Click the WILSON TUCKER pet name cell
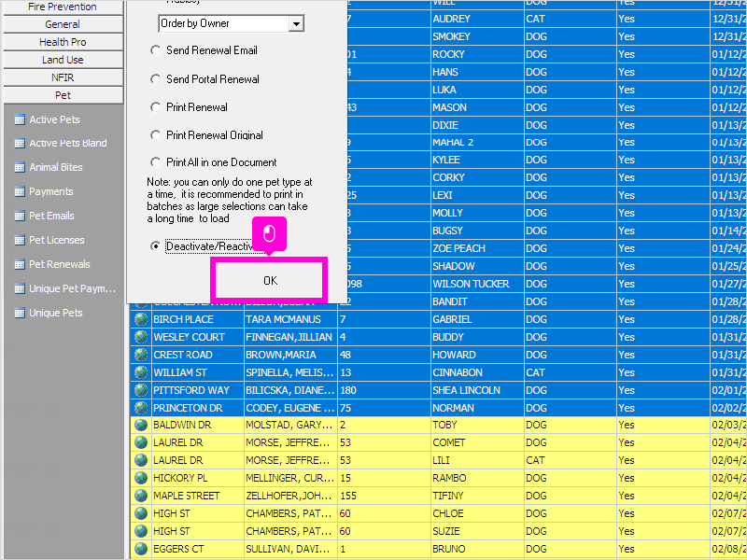The width and height of the screenshot is (747, 560). [x=477, y=284]
